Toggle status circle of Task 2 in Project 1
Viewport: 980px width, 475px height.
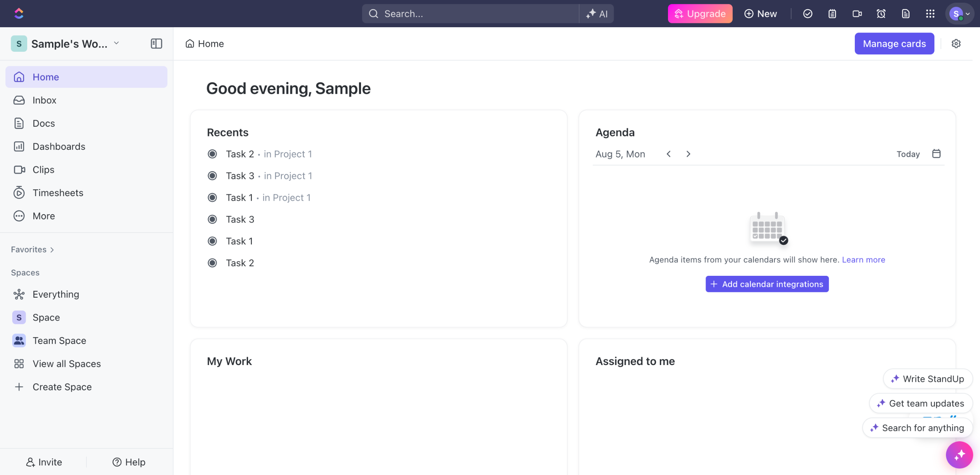[x=212, y=154]
